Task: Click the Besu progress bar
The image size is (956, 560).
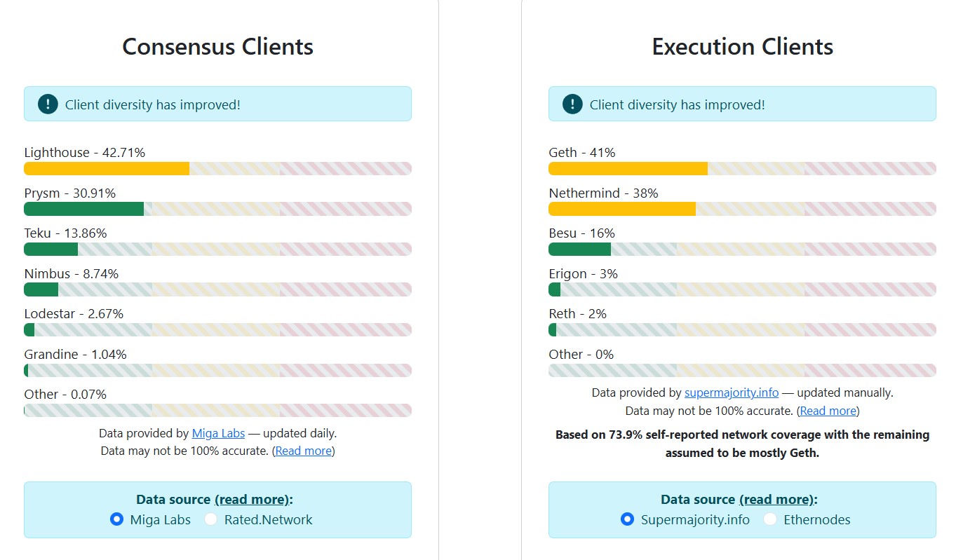Action: pyautogui.click(x=742, y=249)
